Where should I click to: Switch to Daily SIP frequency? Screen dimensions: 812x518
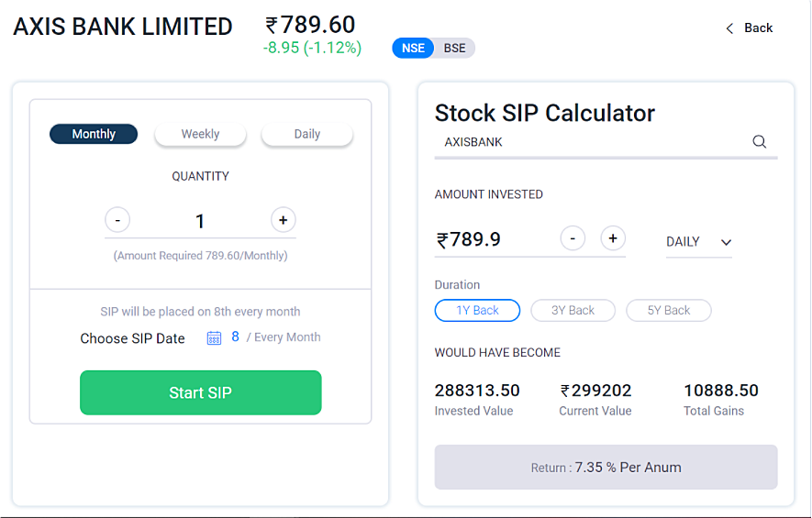tap(307, 134)
